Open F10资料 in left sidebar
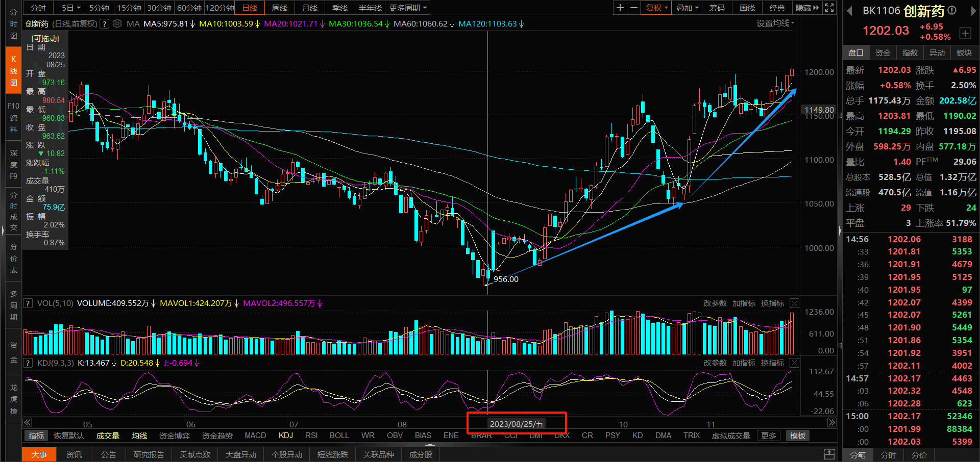This screenshot has width=980, height=462. [x=13, y=118]
